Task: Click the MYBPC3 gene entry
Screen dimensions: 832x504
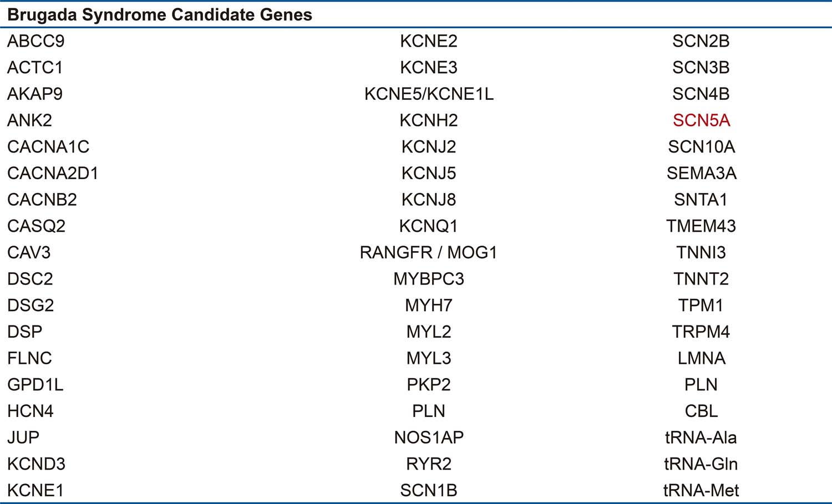Action: point(429,279)
